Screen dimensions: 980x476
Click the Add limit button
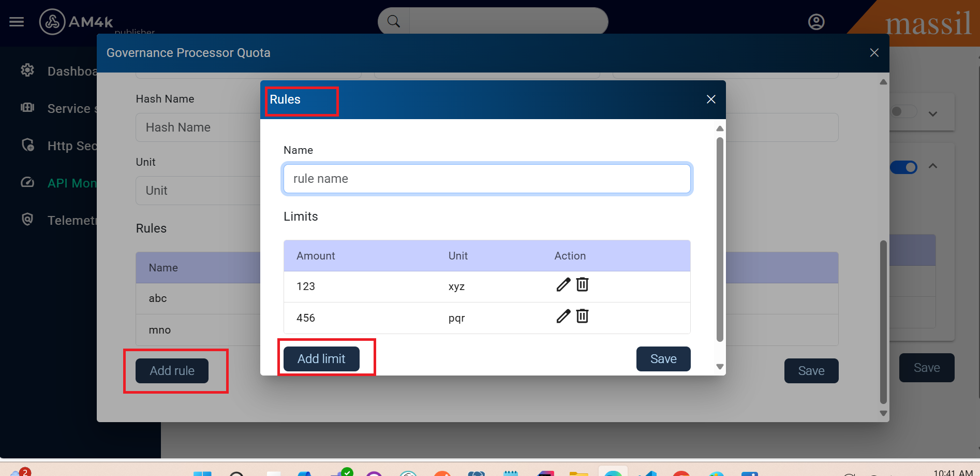click(x=321, y=359)
